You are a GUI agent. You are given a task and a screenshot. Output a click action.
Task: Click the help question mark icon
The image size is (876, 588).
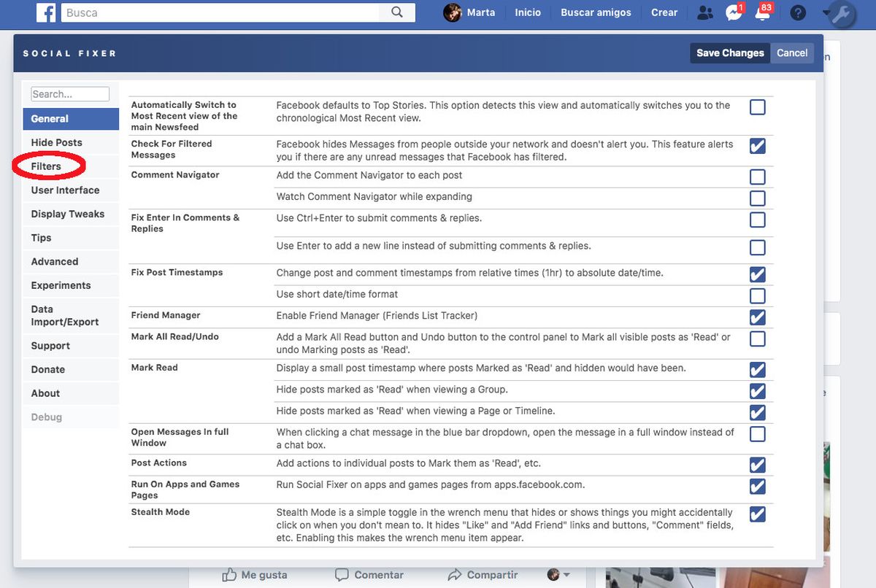[x=798, y=12]
